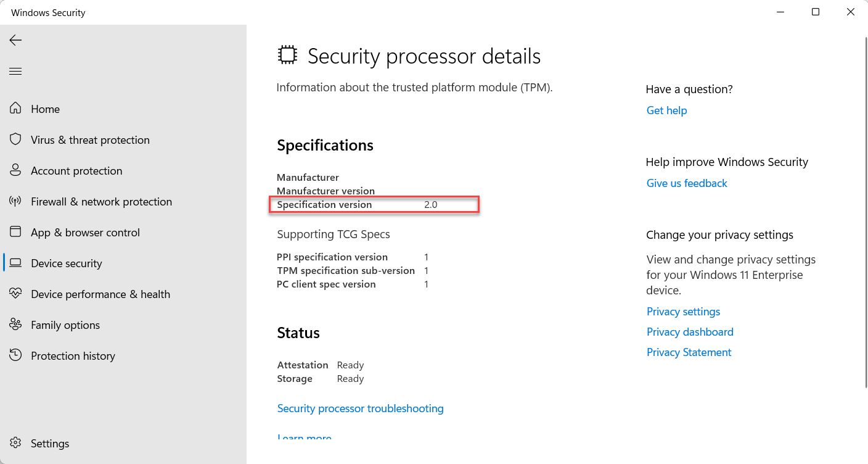Click the Security processor troubleshooting link
The image size is (868, 464).
[360, 408]
